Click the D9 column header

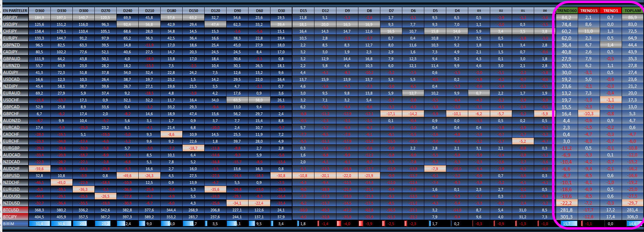(x=347, y=11)
